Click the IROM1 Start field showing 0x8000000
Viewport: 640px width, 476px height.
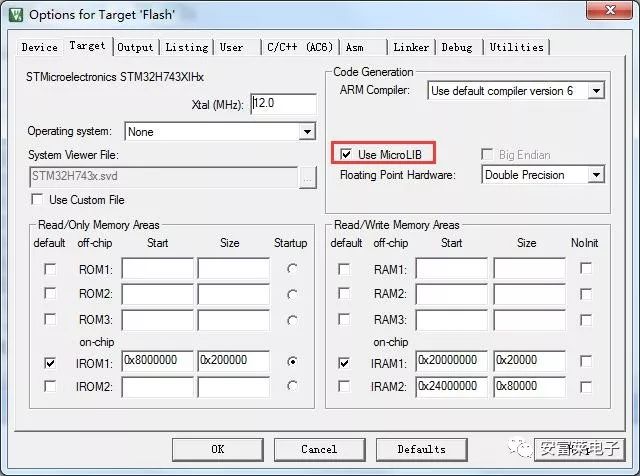click(157, 361)
